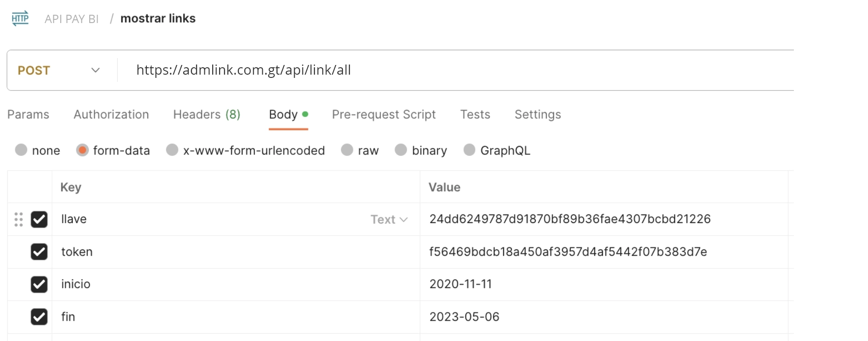Viewport: 868px width, 341px height.
Task: Click the token value field
Action: click(x=604, y=252)
